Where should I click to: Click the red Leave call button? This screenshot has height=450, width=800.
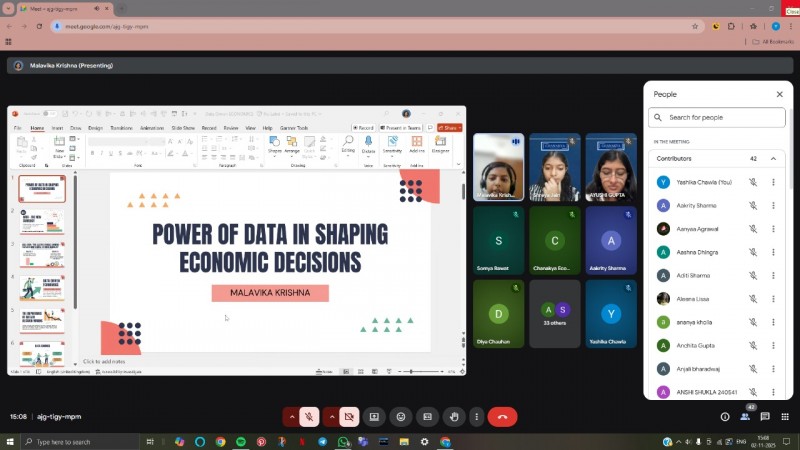click(x=502, y=416)
